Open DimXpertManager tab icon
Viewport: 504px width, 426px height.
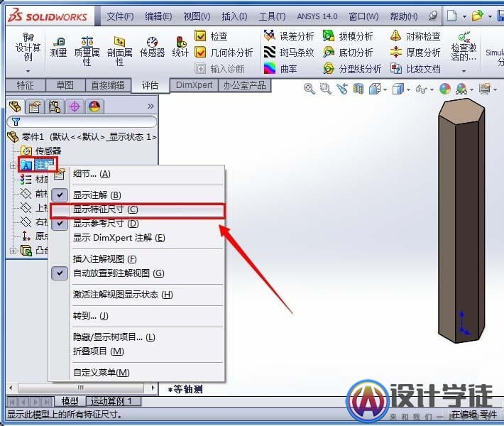point(75,106)
